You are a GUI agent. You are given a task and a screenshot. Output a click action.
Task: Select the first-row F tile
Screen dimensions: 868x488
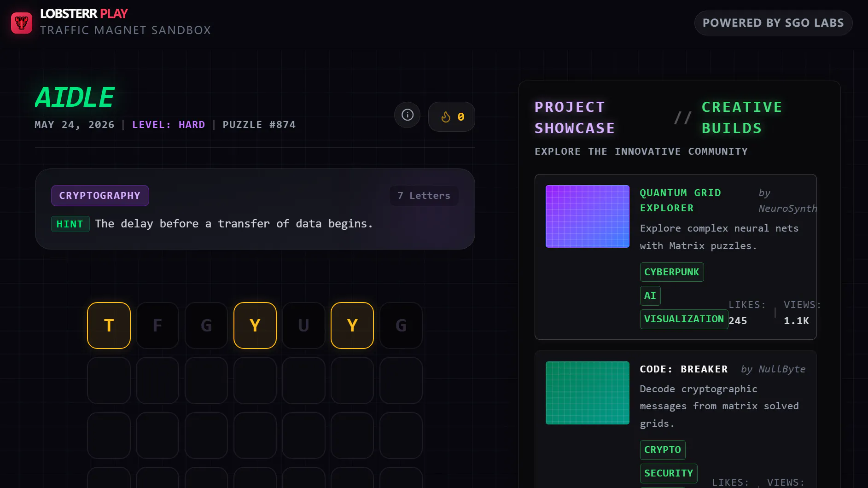tap(157, 325)
